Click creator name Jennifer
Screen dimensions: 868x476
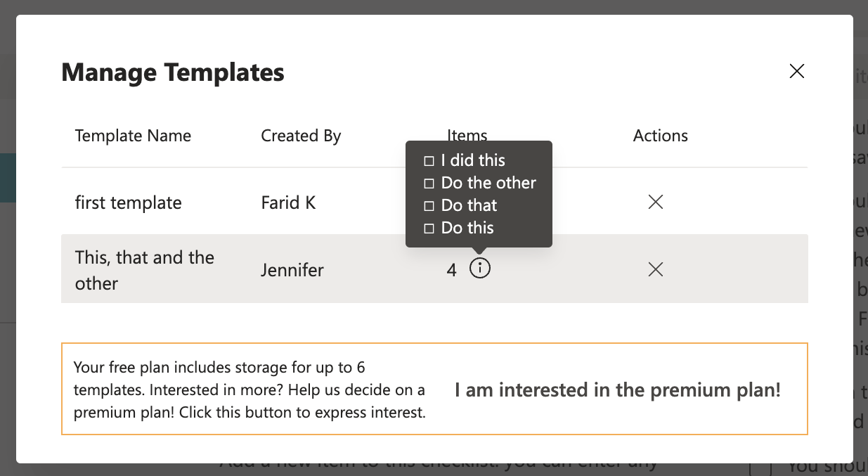point(292,270)
